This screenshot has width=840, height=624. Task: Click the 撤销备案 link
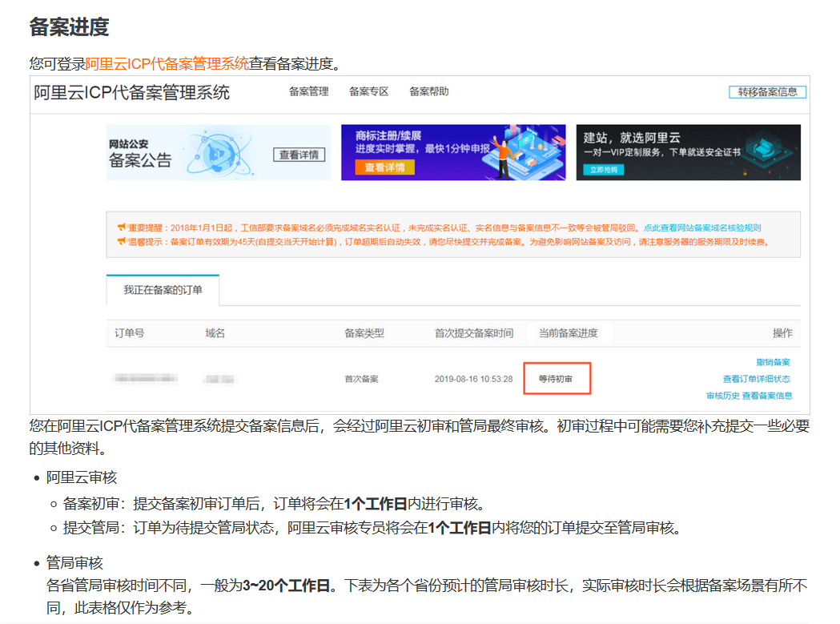click(773, 362)
